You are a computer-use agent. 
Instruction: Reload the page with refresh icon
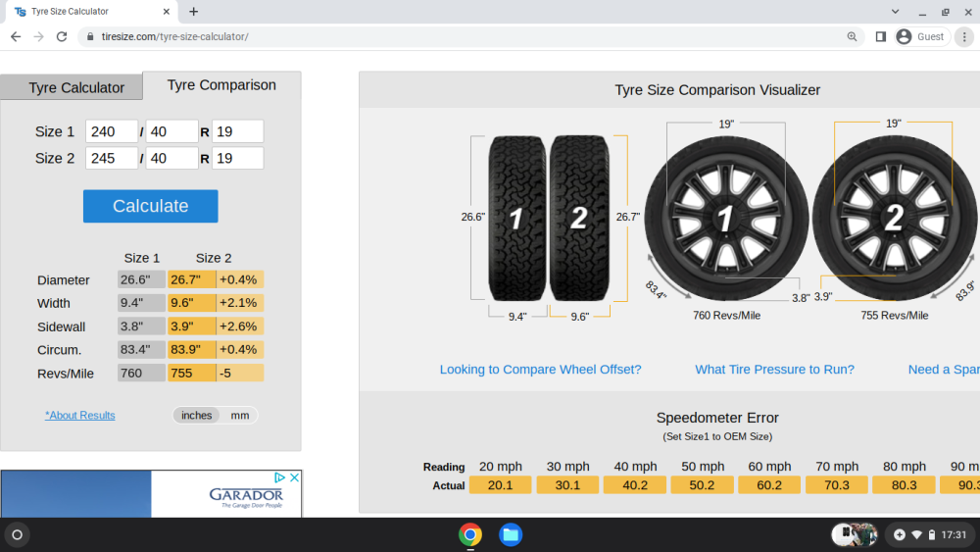pyautogui.click(x=61, y=37)
